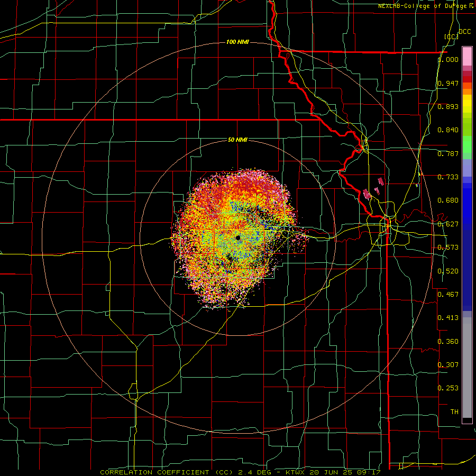Click the 0.307 value on the color scale
Image resolution: width=476 pixels, height=476 pixels.
click(448, 364)
